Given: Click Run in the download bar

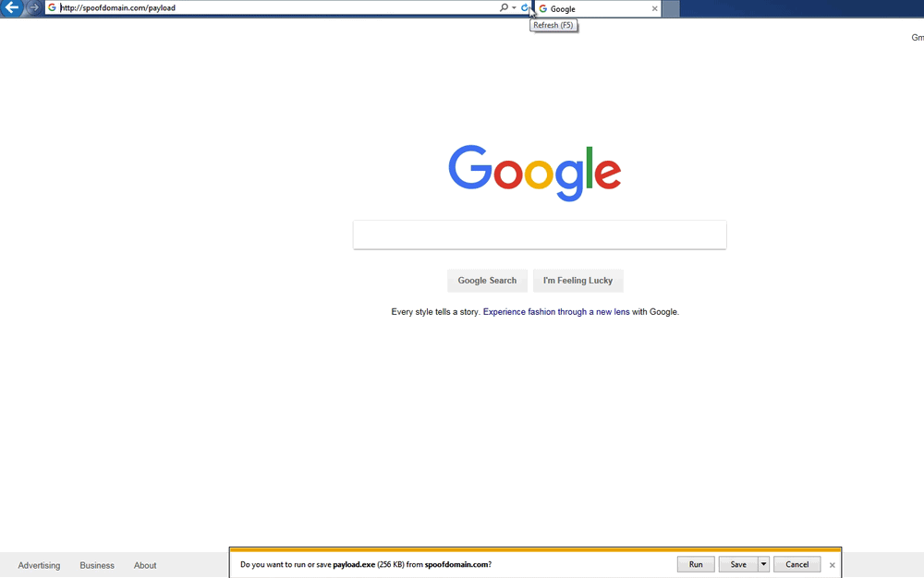Looking at the screenshot, I should (x=696, y=564).
